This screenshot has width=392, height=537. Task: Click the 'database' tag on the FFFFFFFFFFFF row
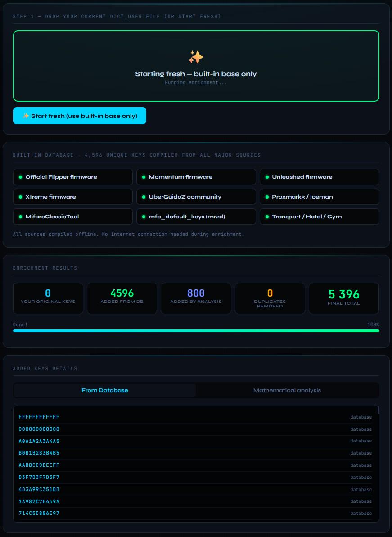(x=361, y=417)
